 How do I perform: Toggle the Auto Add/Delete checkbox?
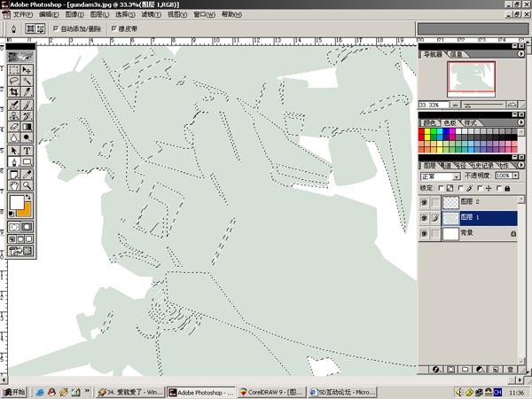coord(56,29)
